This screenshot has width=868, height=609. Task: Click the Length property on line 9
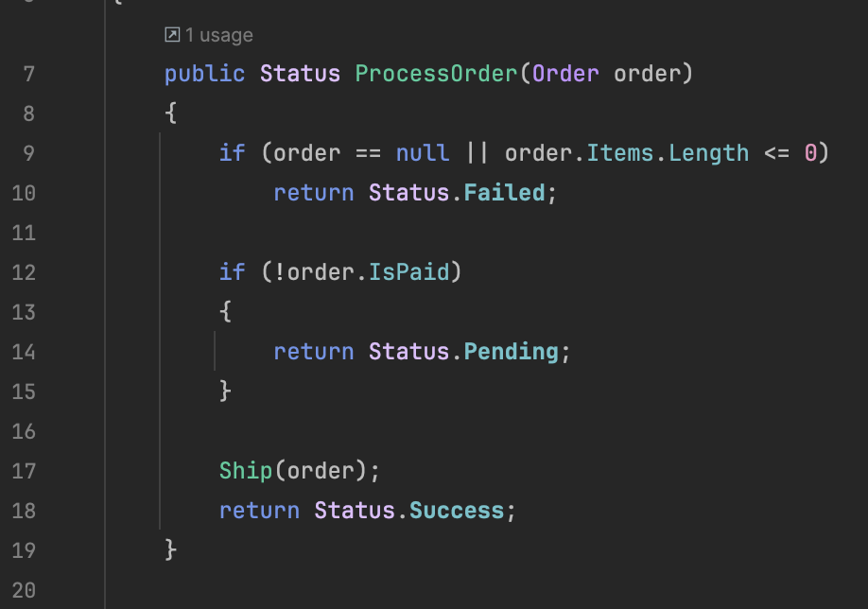pos(708,153)
